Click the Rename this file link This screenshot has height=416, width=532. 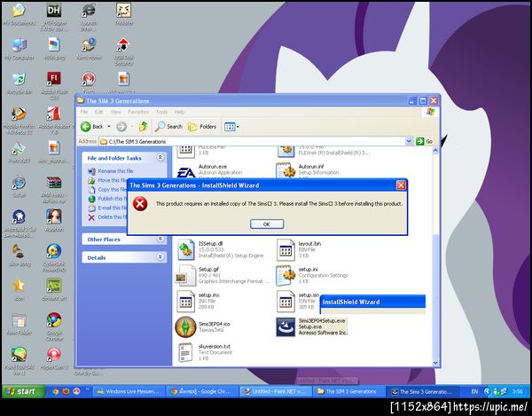click(115, 171)
